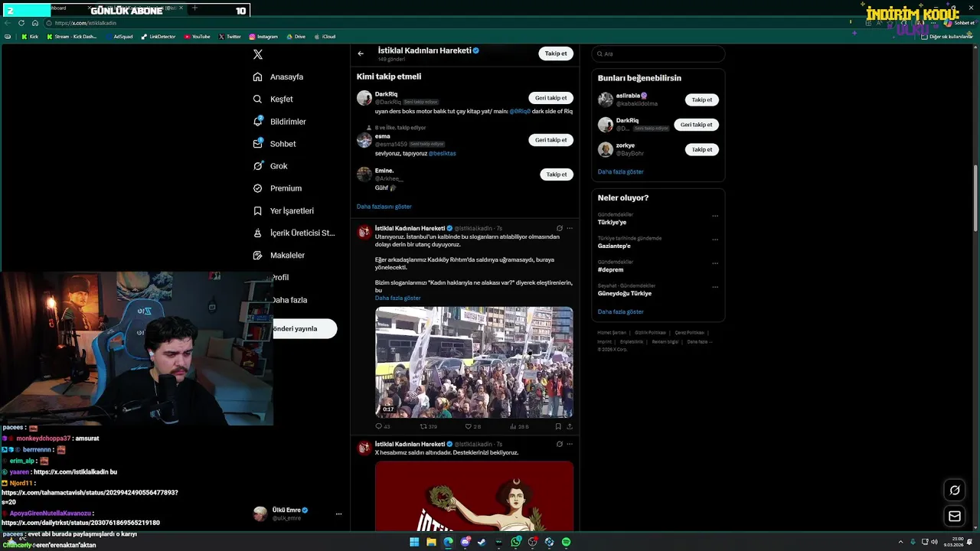Viewport: 980px width, 551px height.
Task: Follow aslirabia in suggestions
Action: click(x=702, y=99)
